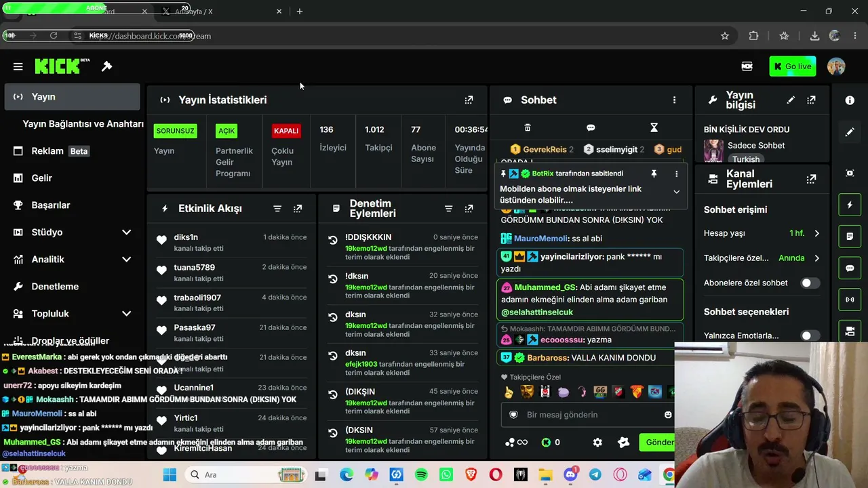The height and width of the screenshot is (488, 868).
Task: Open Hesap yaşı setting chevron
Action: pos(816,233)
